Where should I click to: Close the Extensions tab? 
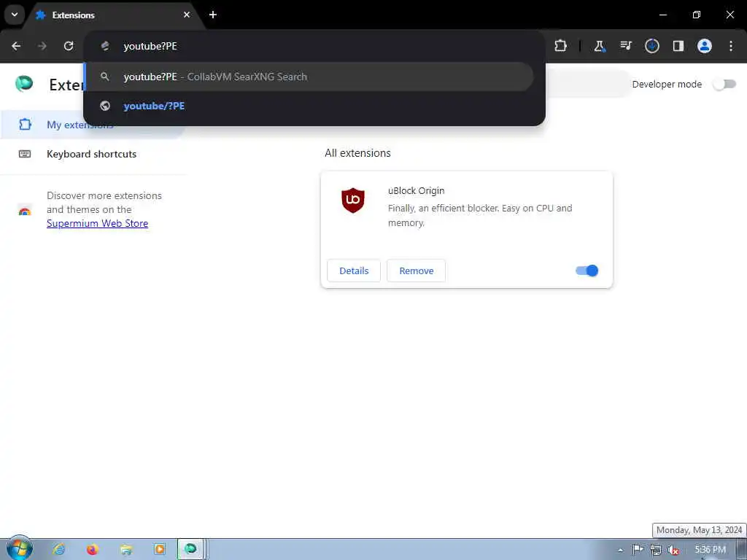pyautogui.click(x=187, y=15)
